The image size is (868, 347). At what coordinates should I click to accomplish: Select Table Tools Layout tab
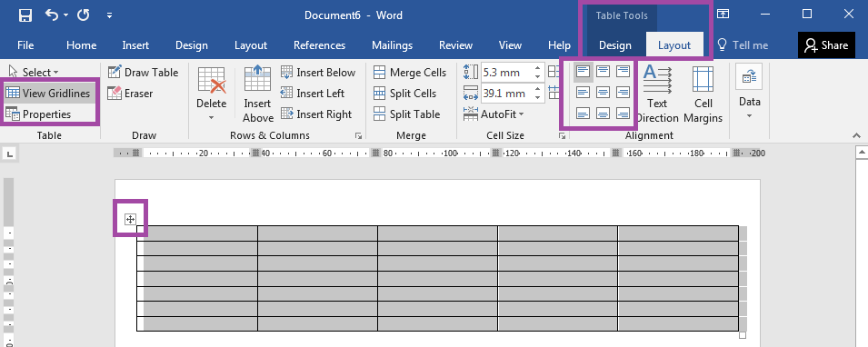[674, 45]
